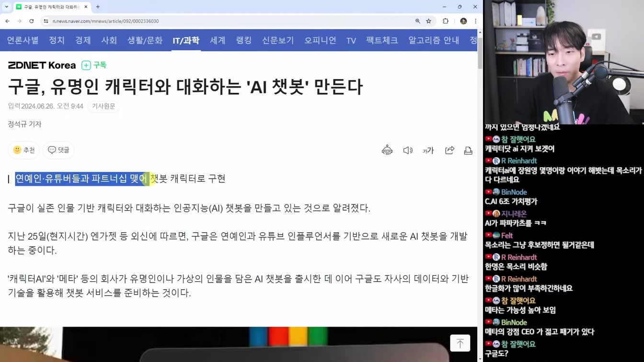Open the 경제 section
The height and width of the screenshot is (362, 644).
coord(83,41)
